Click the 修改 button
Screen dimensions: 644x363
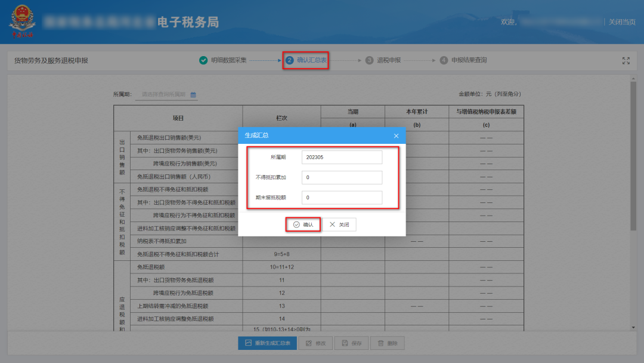tap(316, 343)
